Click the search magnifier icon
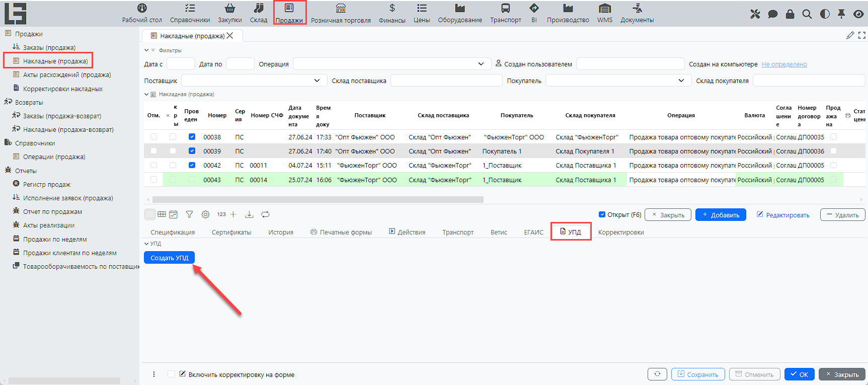868x385 pixels. pyautogui.click(x=807, y=14)
